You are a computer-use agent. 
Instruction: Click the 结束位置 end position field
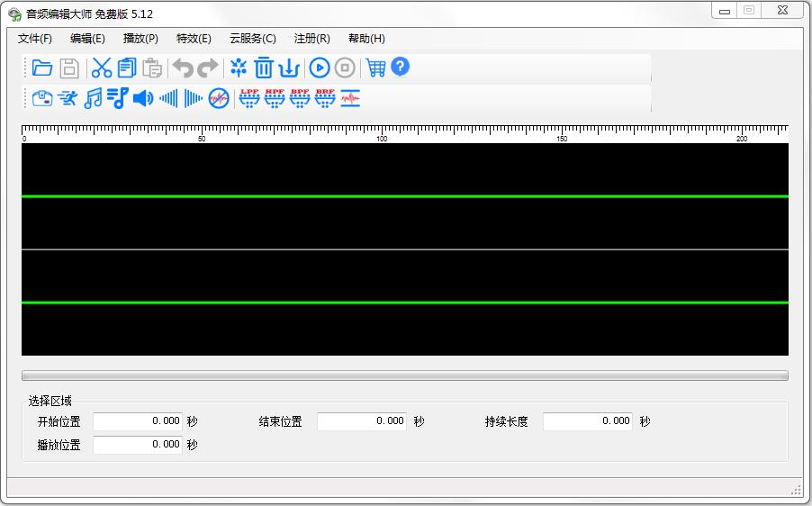(362, 421)
